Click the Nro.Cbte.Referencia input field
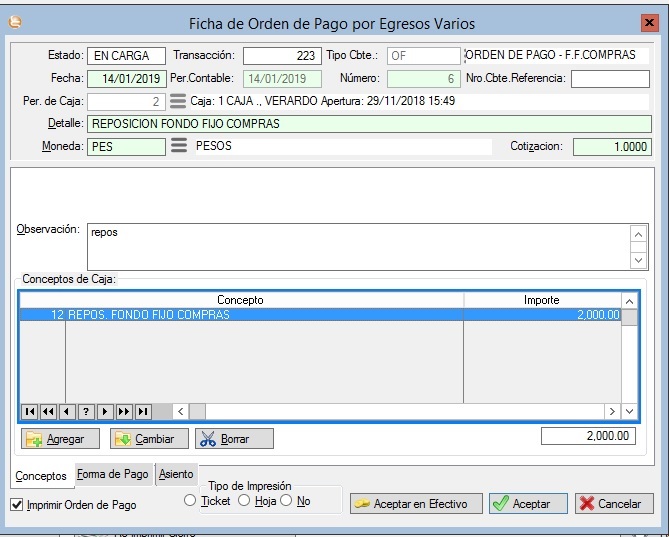669x537 pixels. (x=610, y=79)
